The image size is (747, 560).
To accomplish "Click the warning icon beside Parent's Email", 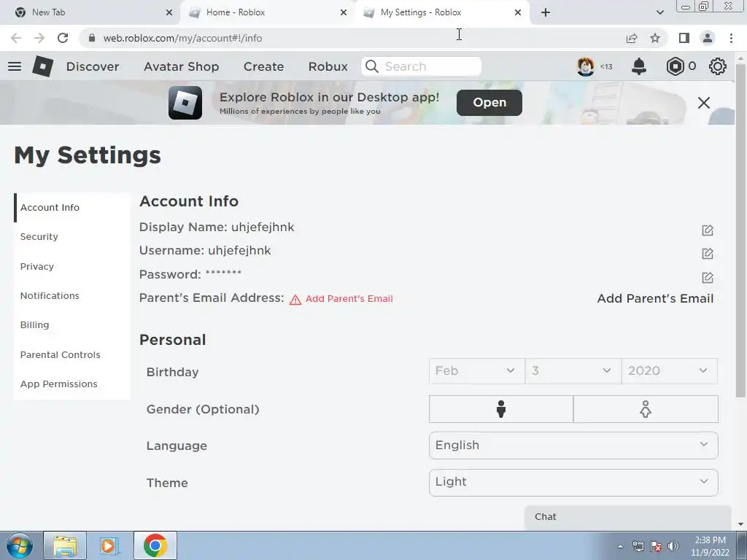I will tap(295, 300).
